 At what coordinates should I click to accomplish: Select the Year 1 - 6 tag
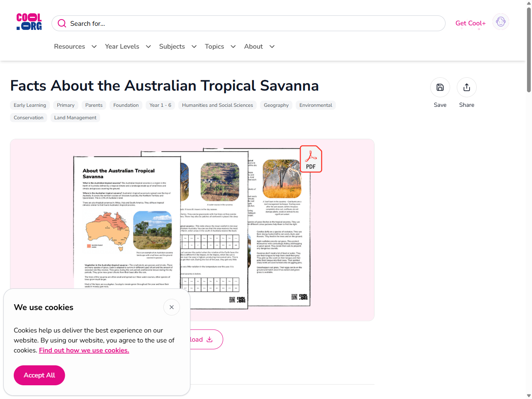point(160,105)
